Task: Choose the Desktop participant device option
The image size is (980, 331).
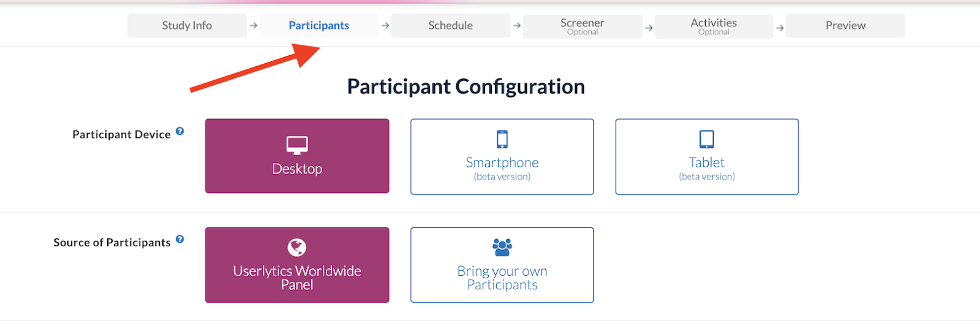Action: pos(297,156)
